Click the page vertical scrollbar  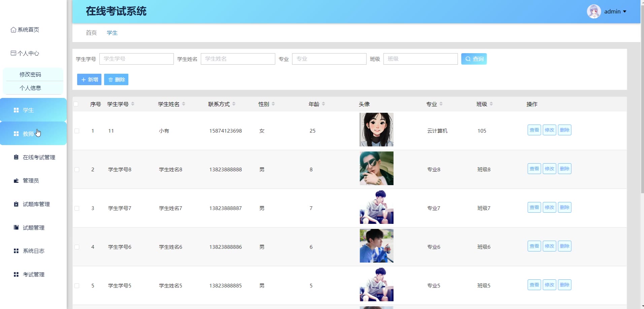coord(642,98)
